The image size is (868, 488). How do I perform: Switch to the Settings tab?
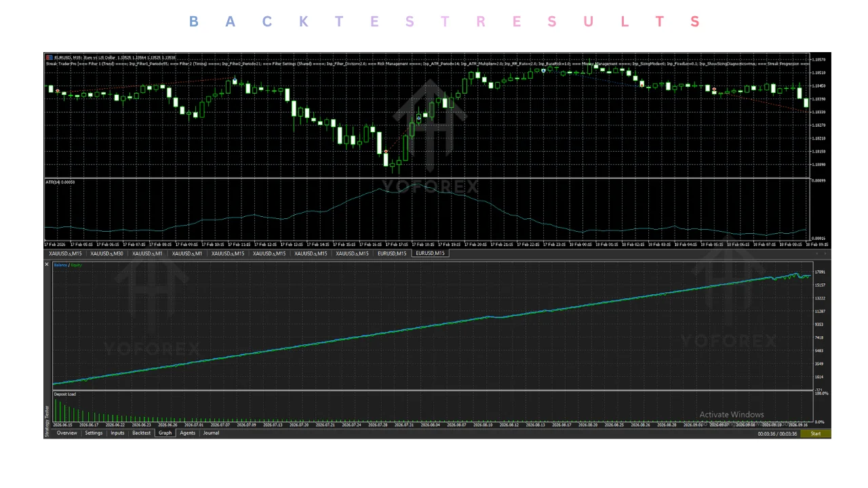94,433
